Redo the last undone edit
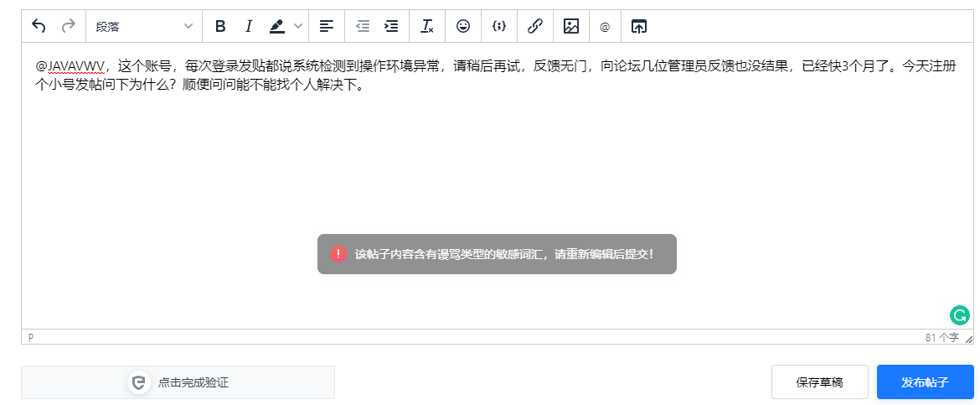The image size is (980, 405). [68, 26]
